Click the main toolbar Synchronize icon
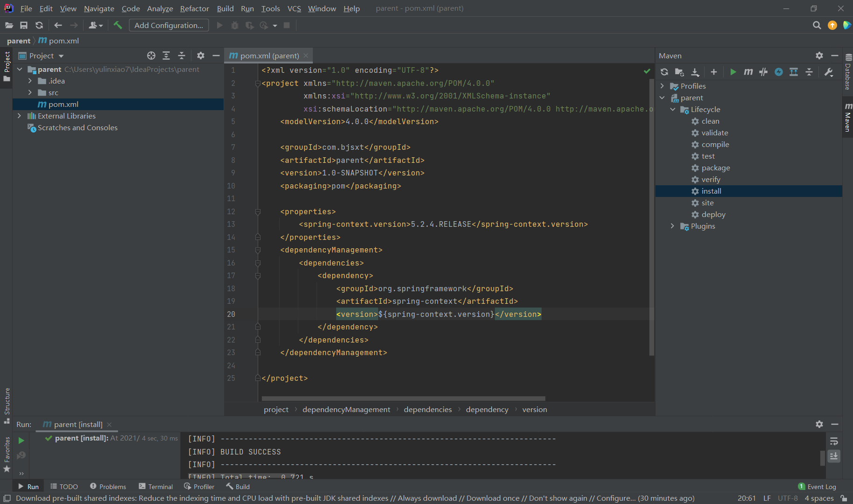 click(39, 25)
